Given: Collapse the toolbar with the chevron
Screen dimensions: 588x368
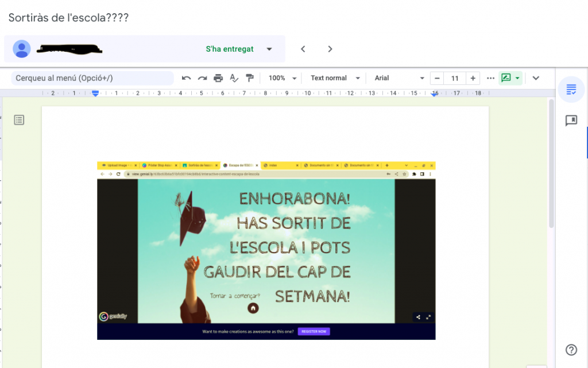Looking at the screenshot, I should point(536,78).
